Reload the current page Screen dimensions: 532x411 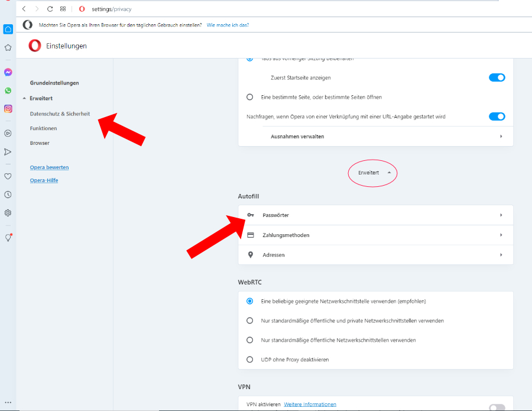(50, 9)
